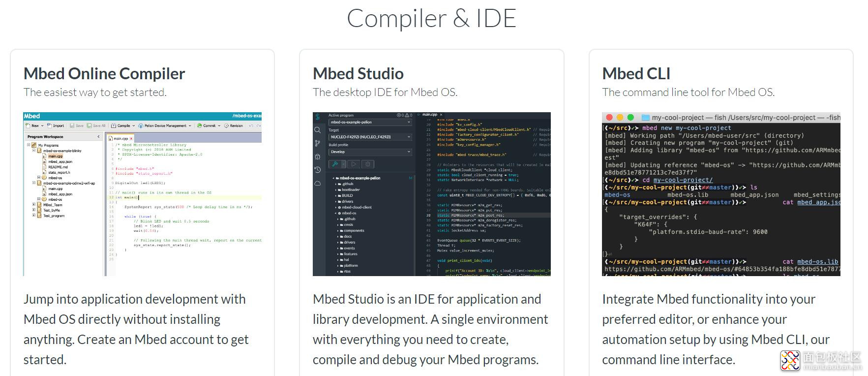
Task: Click the debug icon beside the run button
Action: click(x=368, y=164)
